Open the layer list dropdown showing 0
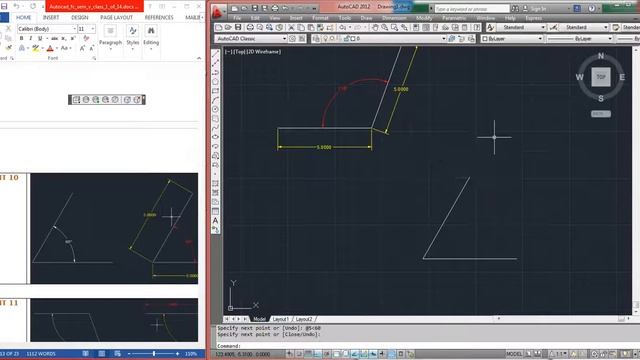Screen dimensions: 640x360 (444, 38)
